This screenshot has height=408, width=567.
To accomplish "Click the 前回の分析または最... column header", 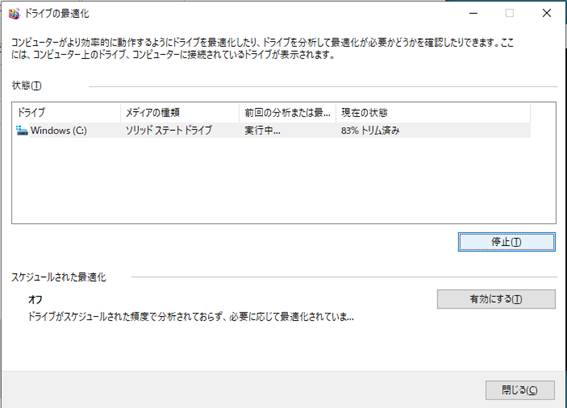I will 287,112.
